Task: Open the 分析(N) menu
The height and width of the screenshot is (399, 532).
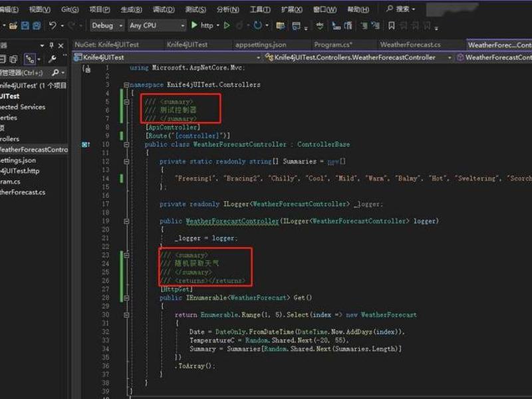Action: pos(227,9)
